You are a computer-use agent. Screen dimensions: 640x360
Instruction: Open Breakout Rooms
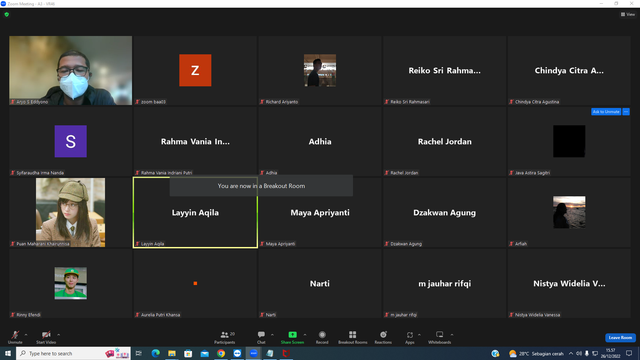point(353,337)
